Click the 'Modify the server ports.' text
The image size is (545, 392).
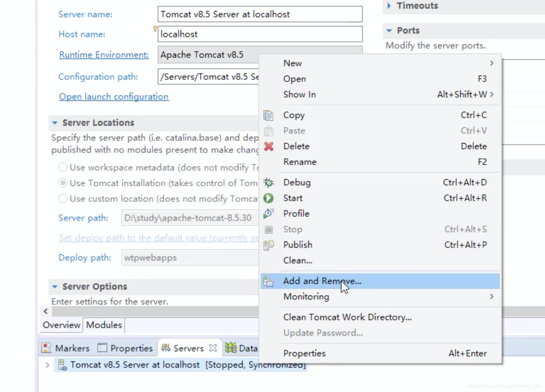click(436, 46)
